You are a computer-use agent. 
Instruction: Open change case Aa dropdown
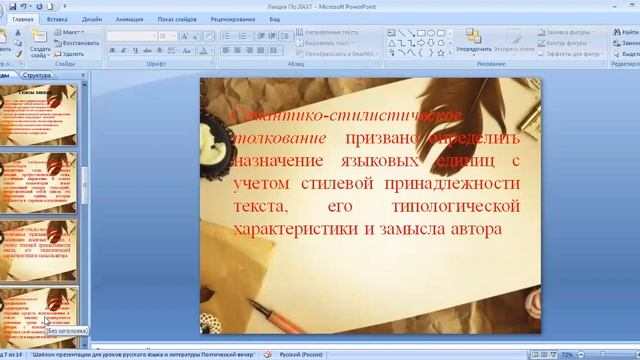187,51
